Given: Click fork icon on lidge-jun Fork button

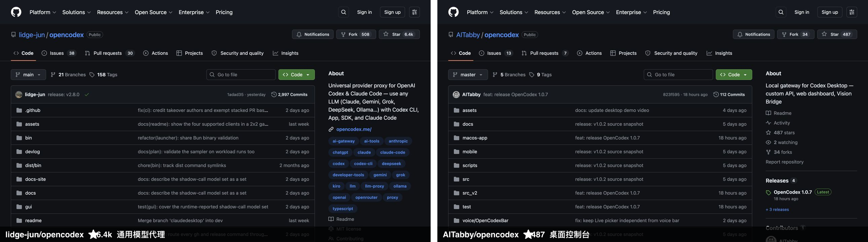Looking at the screenshot, I should coord(343,34).
